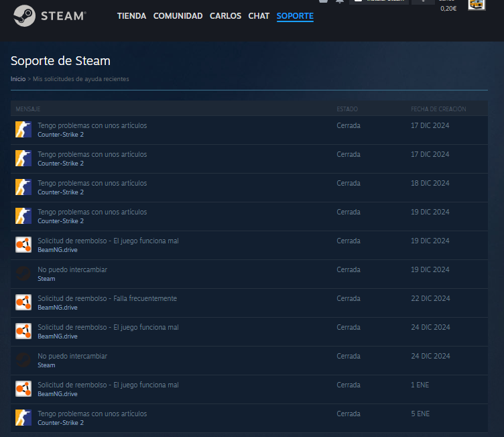The image size is (504, 437).
Task: Open the COMUNIDAD menu
Action: coord(178,16)
